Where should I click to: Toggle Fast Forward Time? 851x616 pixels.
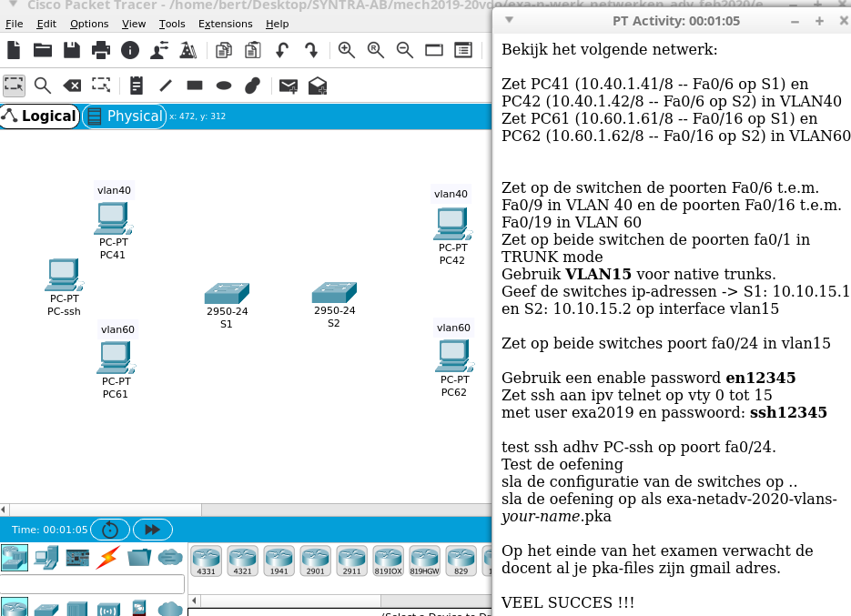click(152, 529)
